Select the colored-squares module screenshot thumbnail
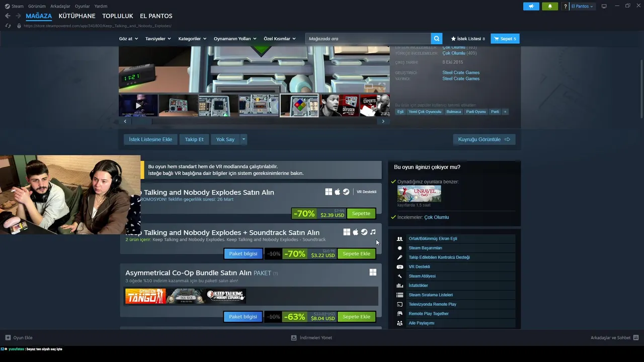644x362 pixels. [x=299, y=106]
